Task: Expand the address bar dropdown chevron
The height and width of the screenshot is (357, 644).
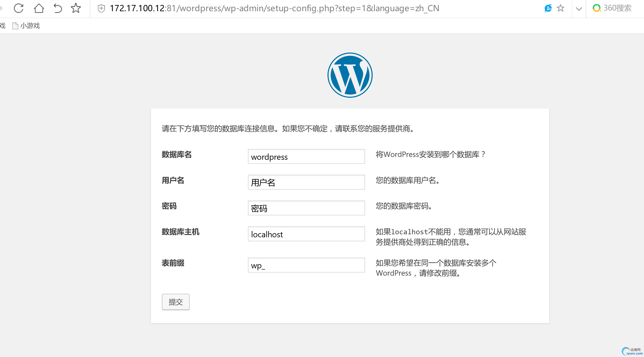Action: (579, 9)
